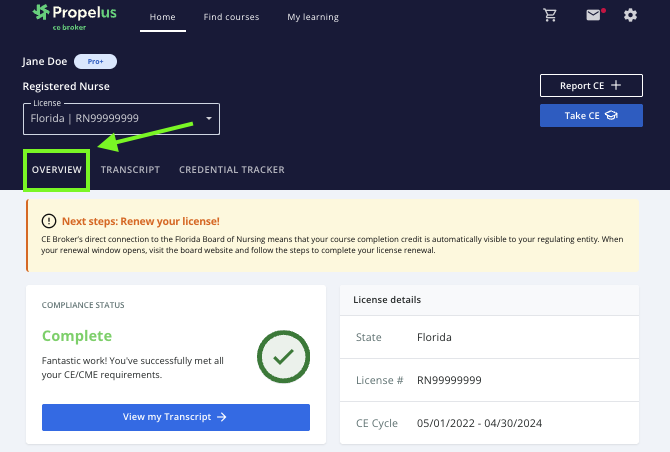This screenshot has width=670, height=452.
Task: Open Find courses in top navigation
Action: (231, 17)
